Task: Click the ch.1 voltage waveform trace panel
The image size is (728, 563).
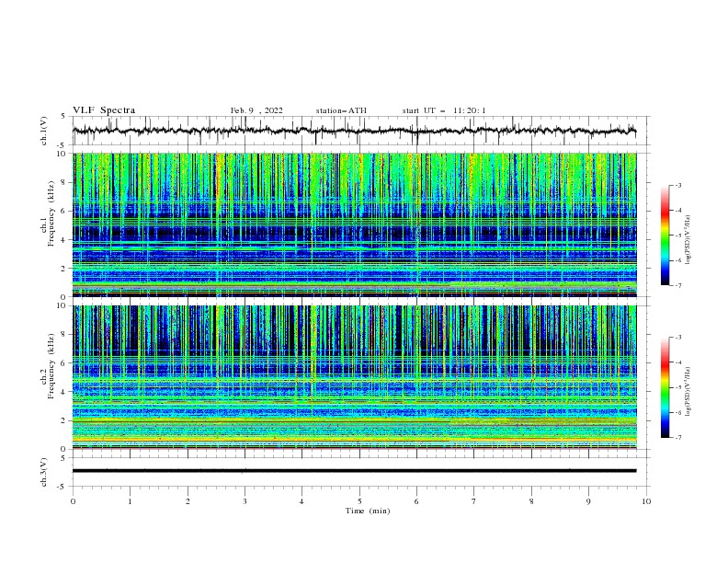Action: click(x=360, y=131)
